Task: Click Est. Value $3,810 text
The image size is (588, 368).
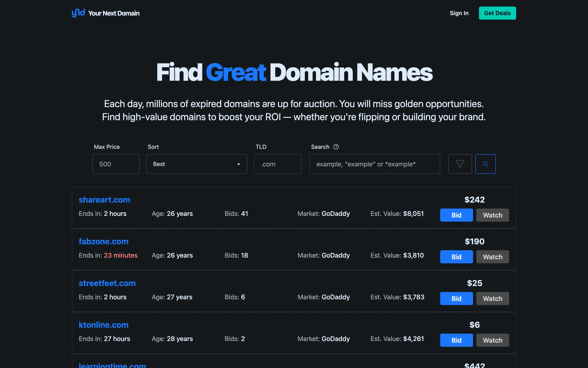Action: click(x=397, y=255)
